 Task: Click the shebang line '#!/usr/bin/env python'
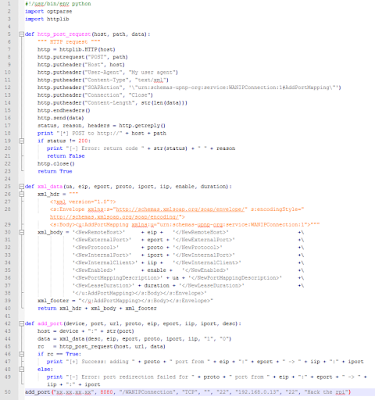pyautogui.click(x=58, y=4)
